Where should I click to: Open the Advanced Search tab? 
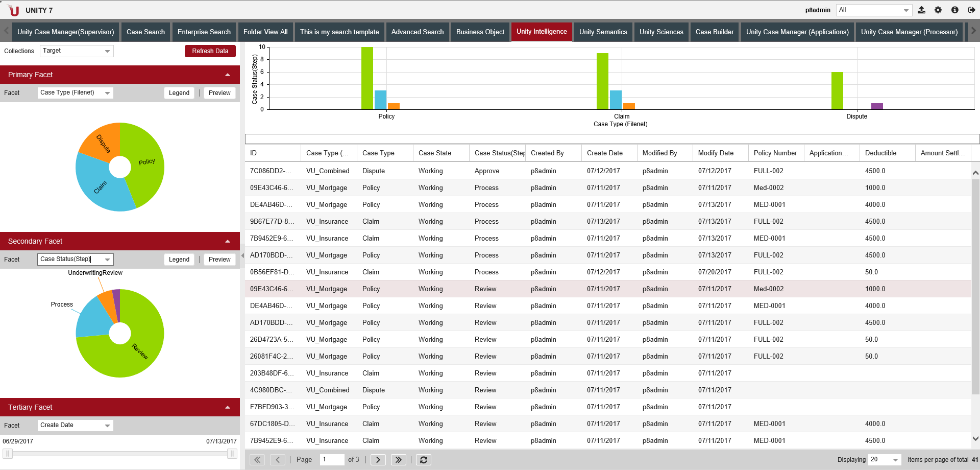[x=417, y=32]
